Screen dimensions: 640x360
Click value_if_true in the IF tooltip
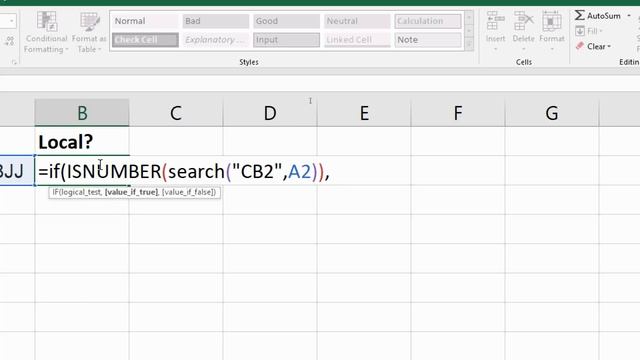pos(131,192)
